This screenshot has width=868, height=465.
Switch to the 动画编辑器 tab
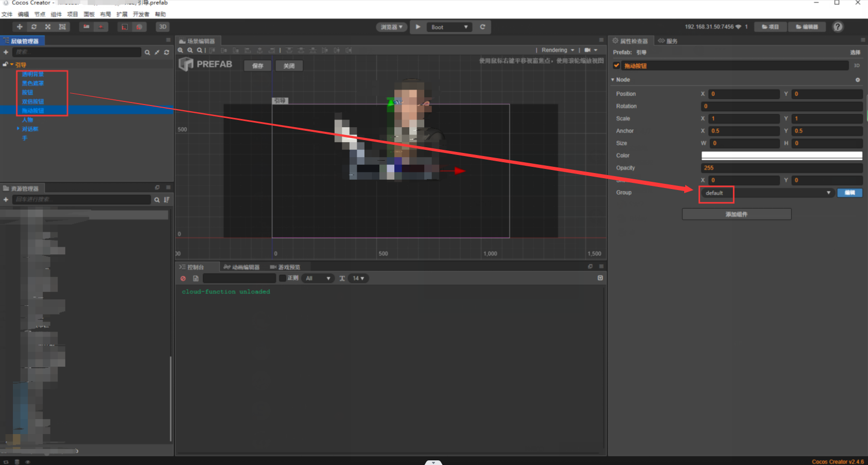(x=242, y=267)
